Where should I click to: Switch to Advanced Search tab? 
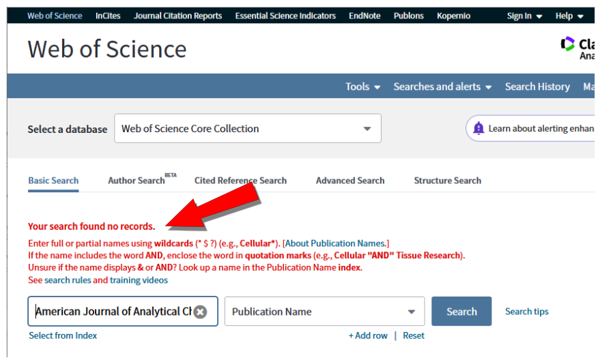click(350, 181)
